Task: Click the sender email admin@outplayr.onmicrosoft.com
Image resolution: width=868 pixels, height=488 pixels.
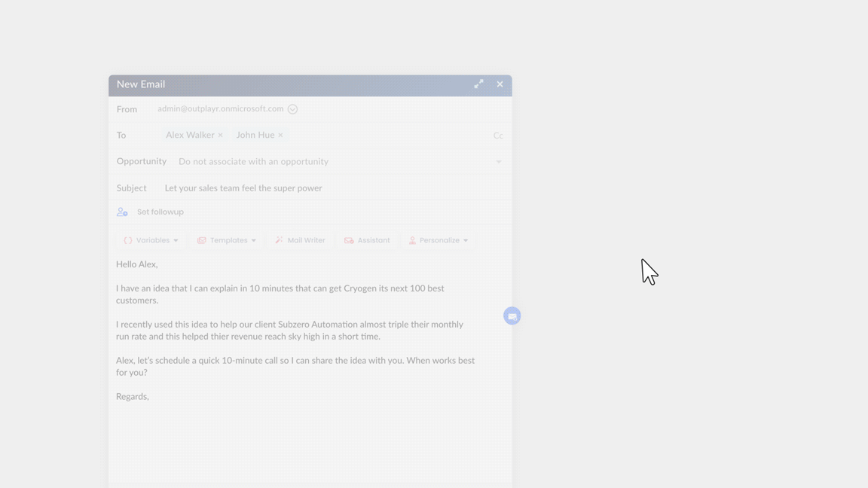Action: point(220,109)
